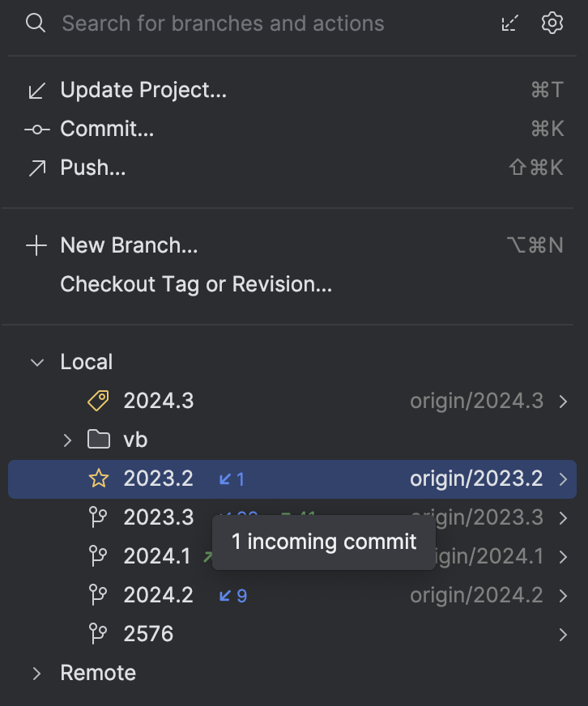Screen dimensions: 588x706
Task: Toggle the favorite star on branch 2023.2
Action: tap(97, 479)
